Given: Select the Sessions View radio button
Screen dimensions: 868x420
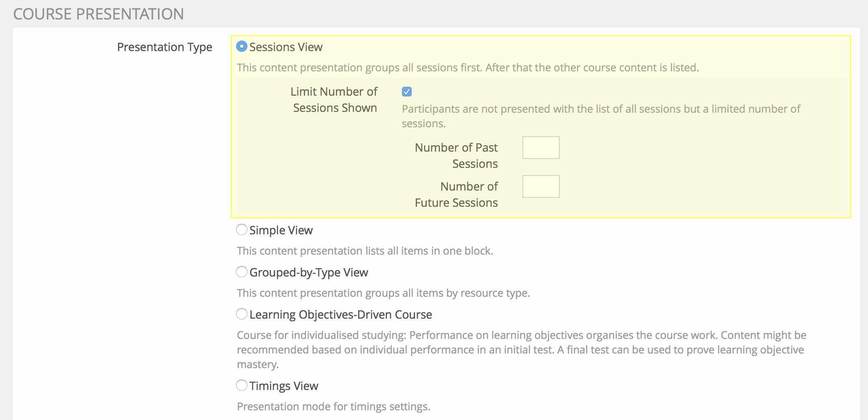Looking at the screenshot, I should [x=242, y=47].
